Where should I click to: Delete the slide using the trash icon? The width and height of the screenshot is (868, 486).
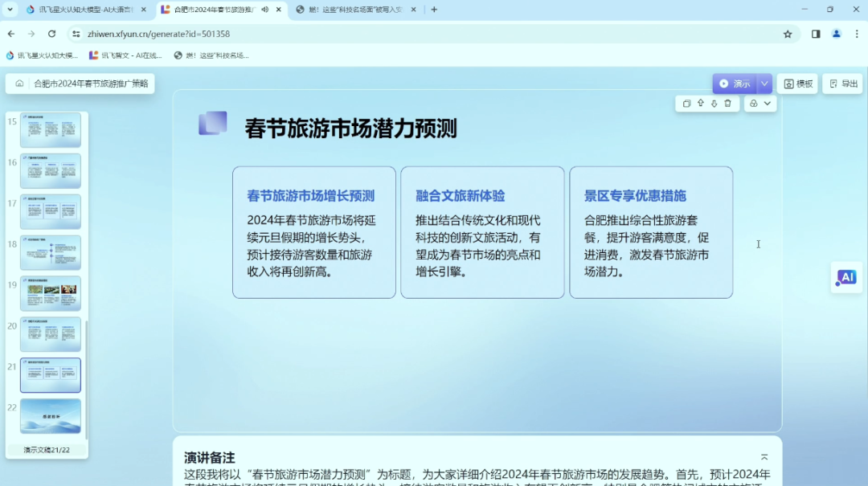[727, 104]
